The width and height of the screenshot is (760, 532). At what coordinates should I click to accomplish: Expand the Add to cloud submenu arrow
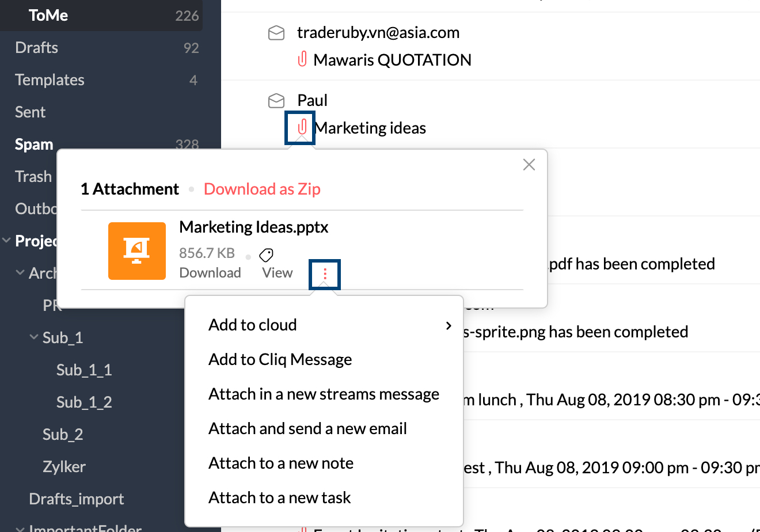point(449,326)
